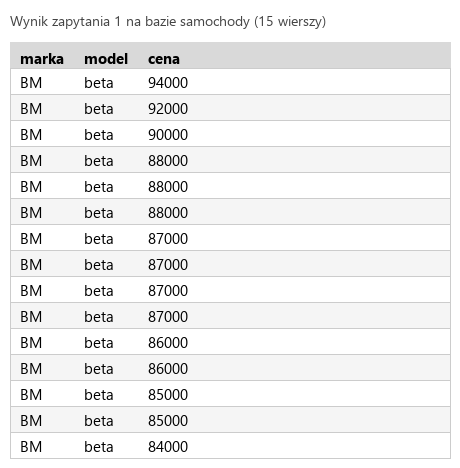Click the last 85000 price cell
This screenshot has height=468, width=460.
[168, 421]
